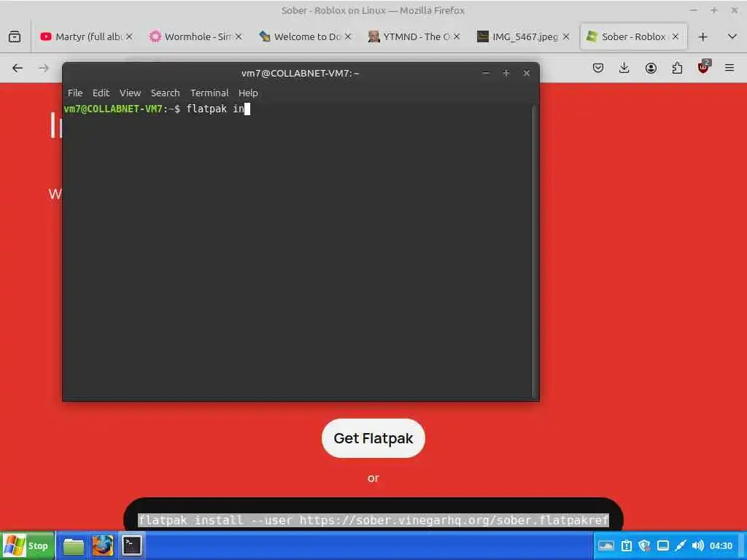Screen dimensions: 747x560
Task: Open terminal Search menu
Action: coord(166,93)
